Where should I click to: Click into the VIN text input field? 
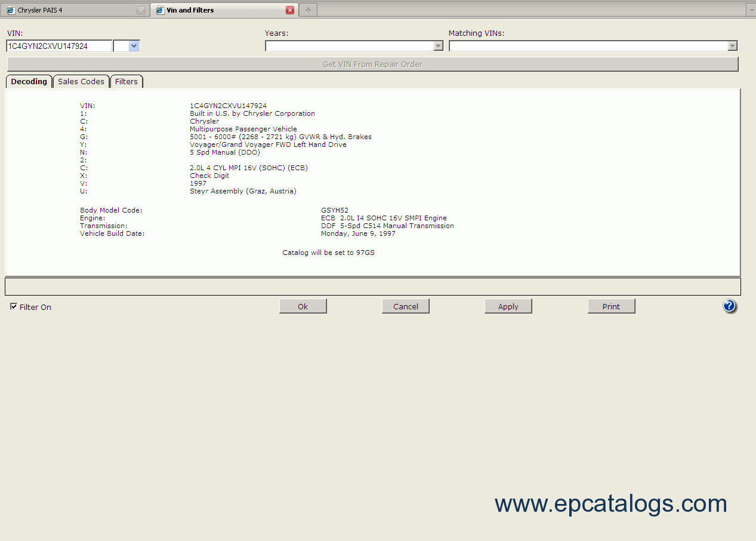pyautogui.click(x=58, y=46)
